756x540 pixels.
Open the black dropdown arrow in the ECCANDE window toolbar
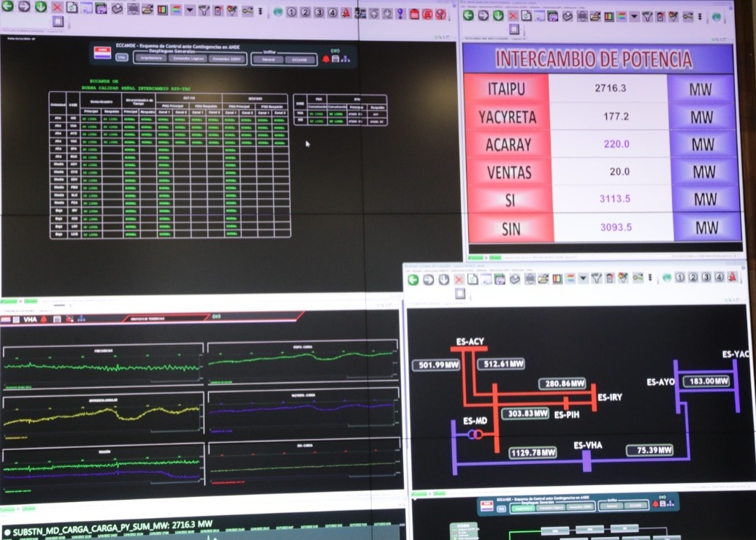pyautogui.click(x=190, y=9)
